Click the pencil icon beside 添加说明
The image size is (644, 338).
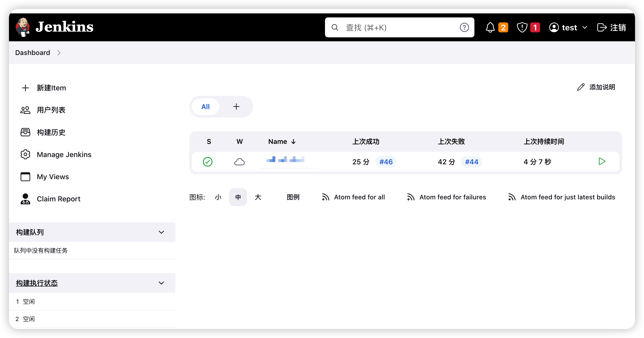point(581,87)
